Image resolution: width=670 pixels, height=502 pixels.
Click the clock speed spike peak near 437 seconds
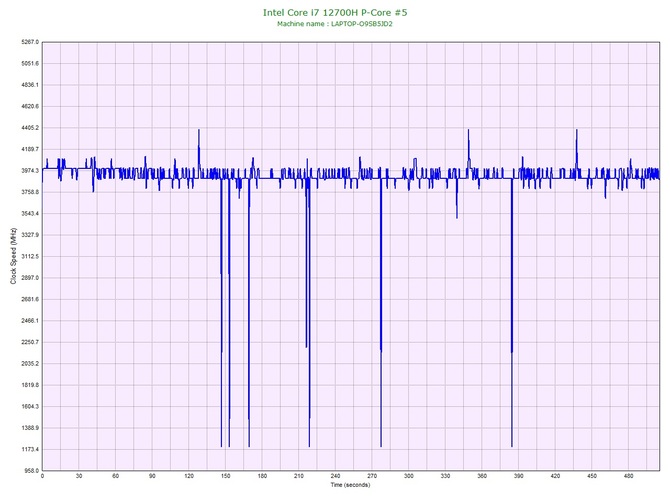[x=576, y=130]
